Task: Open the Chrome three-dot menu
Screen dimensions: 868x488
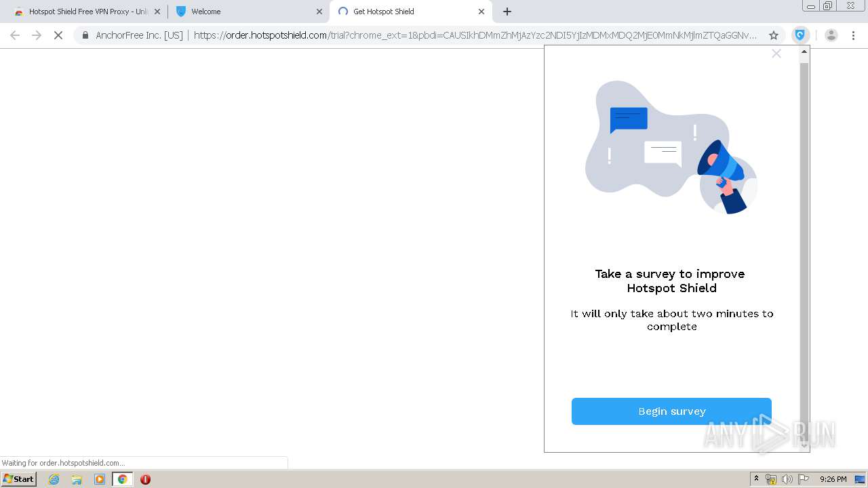Action: coord(853,35)
